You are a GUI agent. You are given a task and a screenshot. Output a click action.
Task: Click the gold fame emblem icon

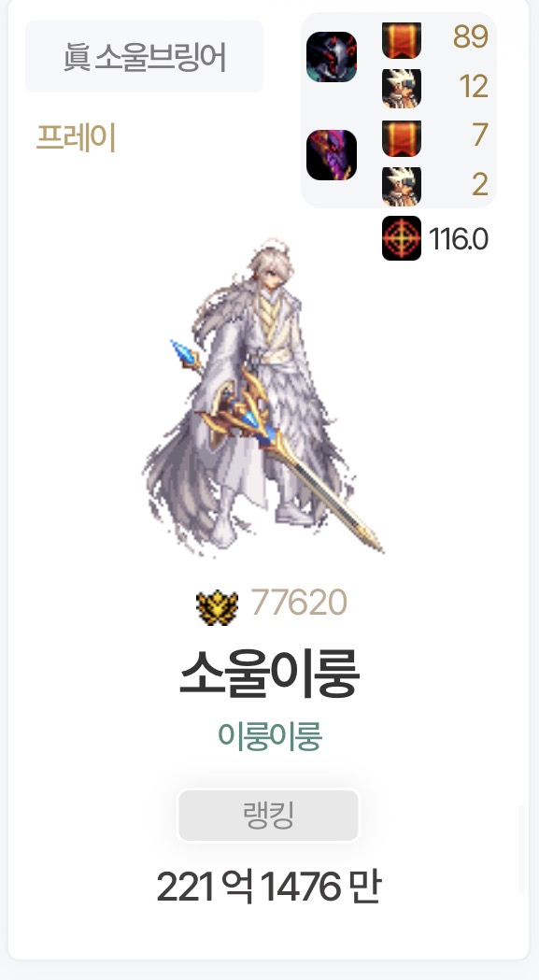coord(217,607)
